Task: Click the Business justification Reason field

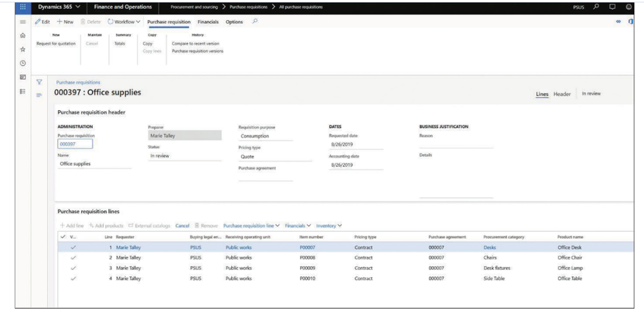Action: click(x=456, y=144)
